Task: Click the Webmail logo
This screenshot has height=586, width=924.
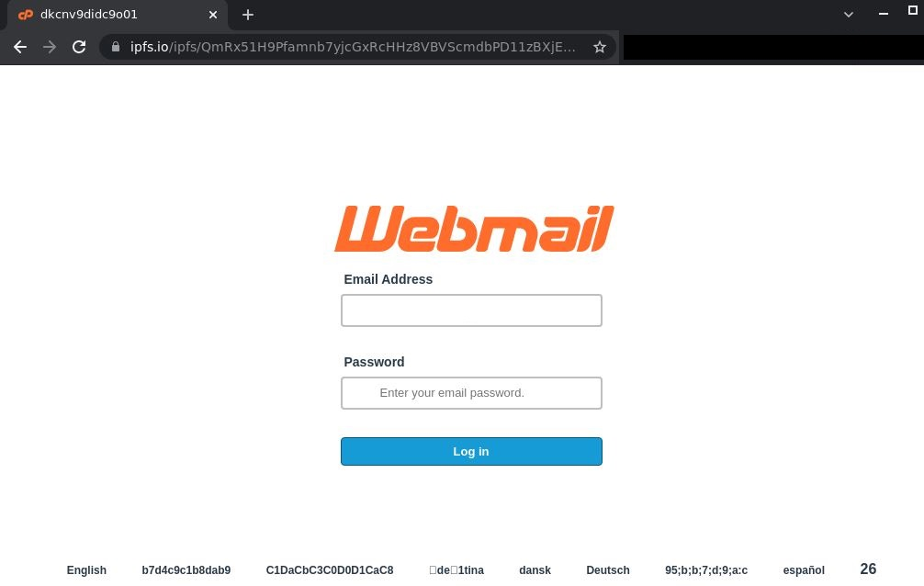Action: point(474,229)
